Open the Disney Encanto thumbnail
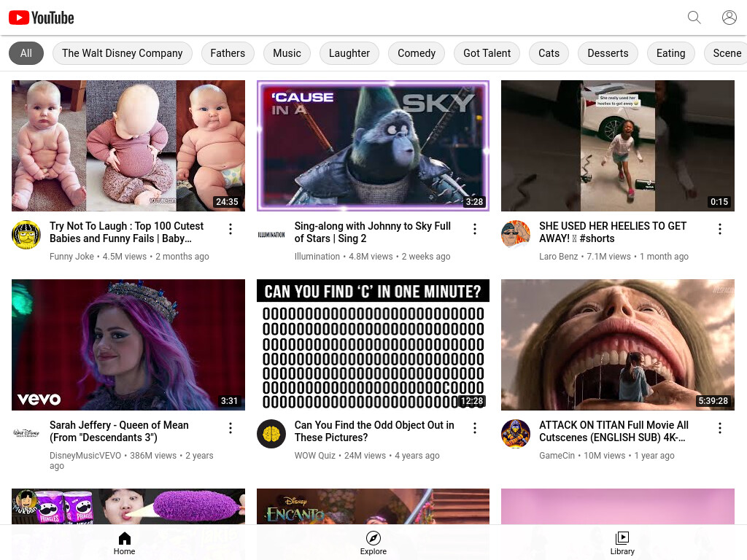 pos(373,506)
